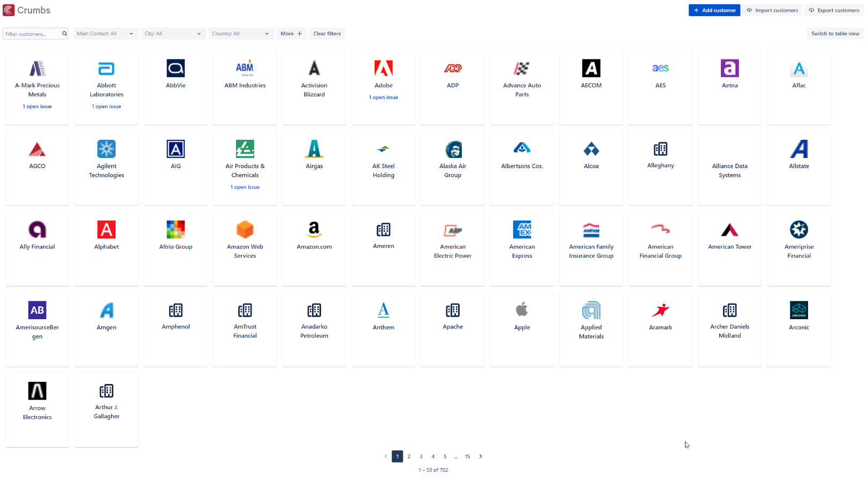Click the AES logo icon
Image resolution: width=868 pixels, height=482 pixels.
[x=660, y=69]
